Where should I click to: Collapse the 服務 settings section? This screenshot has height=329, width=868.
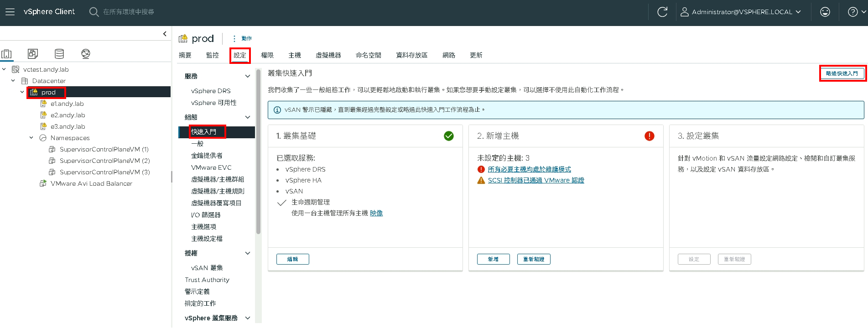(x=248, y=76)
